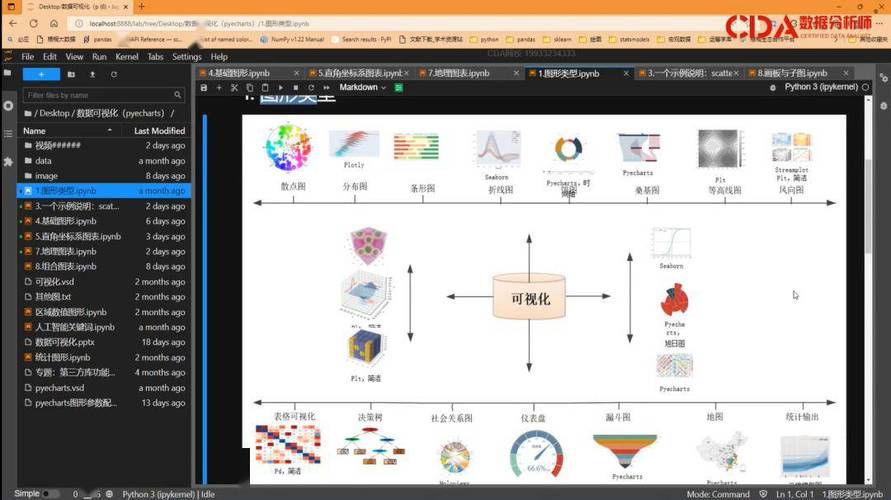Open 8.组合图表.ipynb in the file list

click(103, 266)
